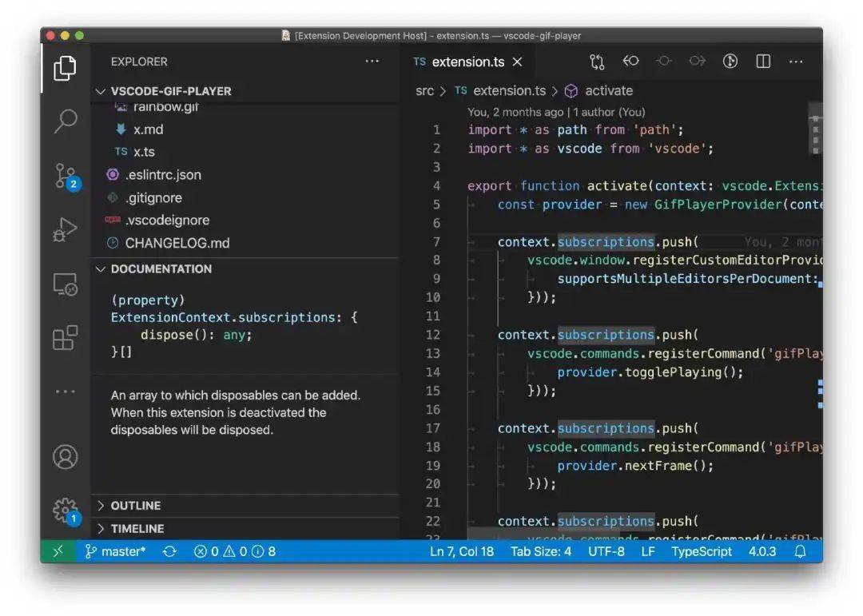Screen dimensions: 863x616
Task: Open editor More Actions ellipsis
Action: (796, 62)
